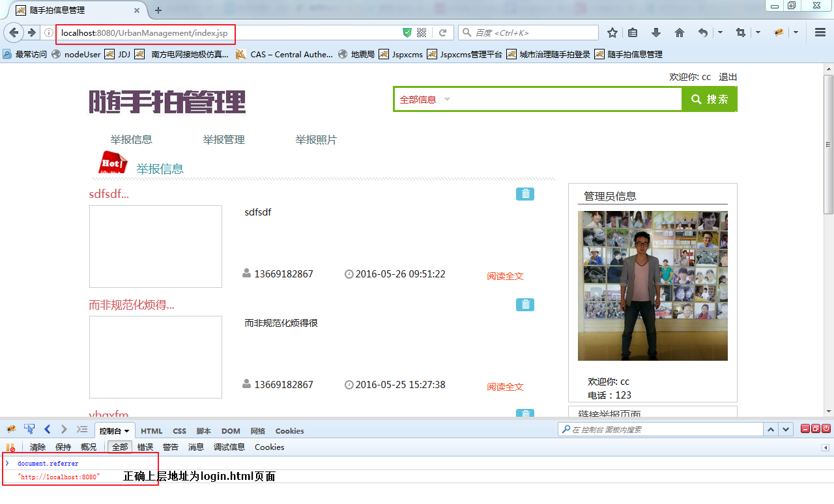Open the 举报管理 navigation tab

pyautogui.click(x=223, y=139)
